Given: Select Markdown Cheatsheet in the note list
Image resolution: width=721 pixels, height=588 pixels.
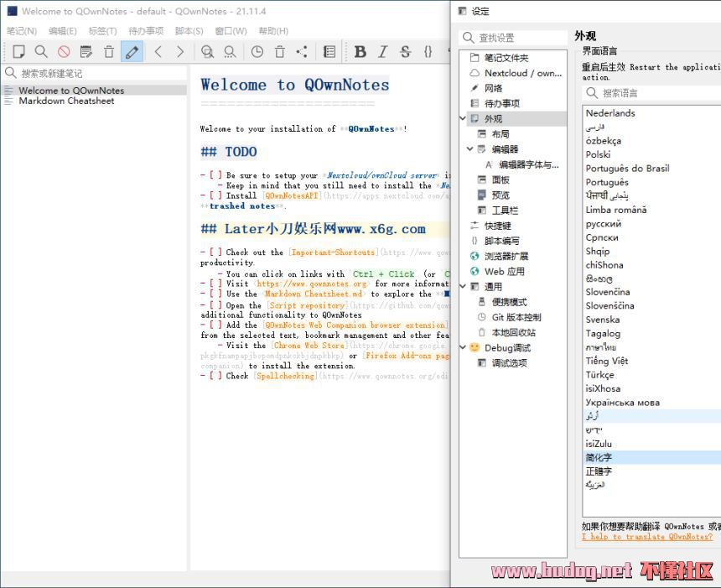Looking at the screenshot, I should coord(66,101).
